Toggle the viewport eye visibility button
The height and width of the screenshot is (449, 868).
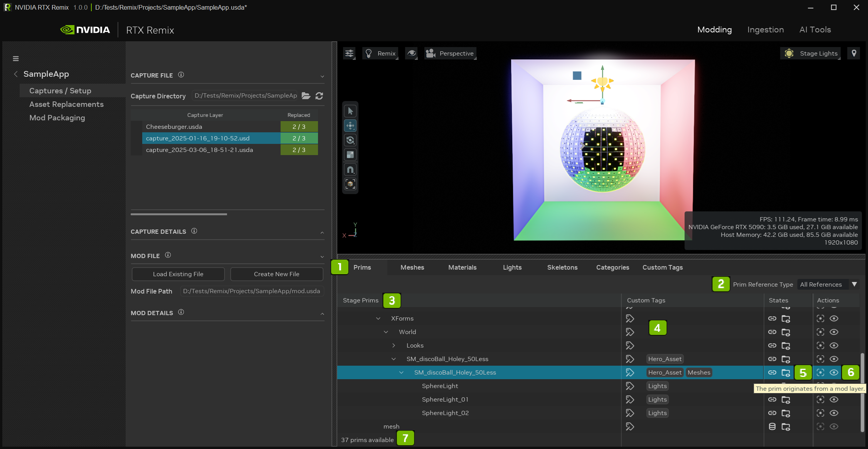(x=411, y=53)
